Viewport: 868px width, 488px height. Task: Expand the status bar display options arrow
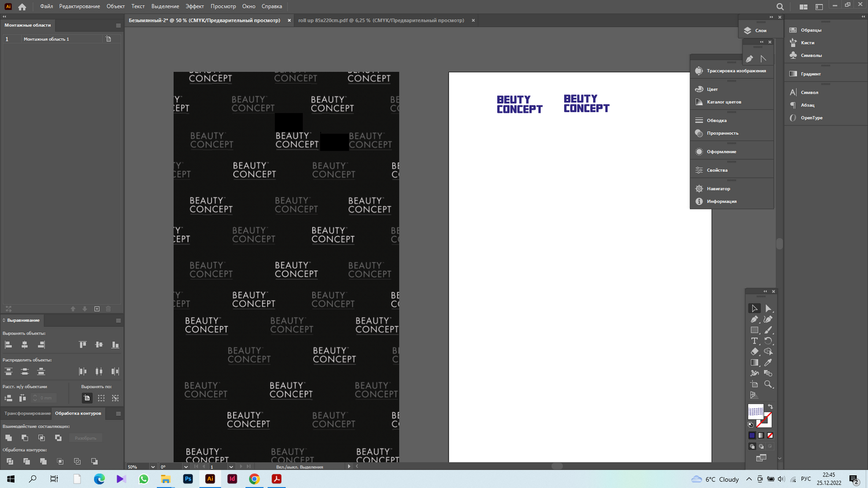click(x=349, y=467)
